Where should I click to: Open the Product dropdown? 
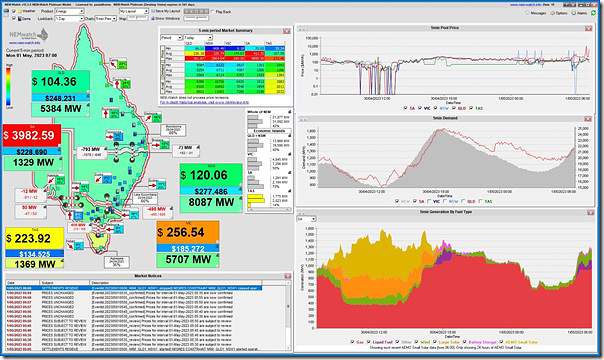70,12
